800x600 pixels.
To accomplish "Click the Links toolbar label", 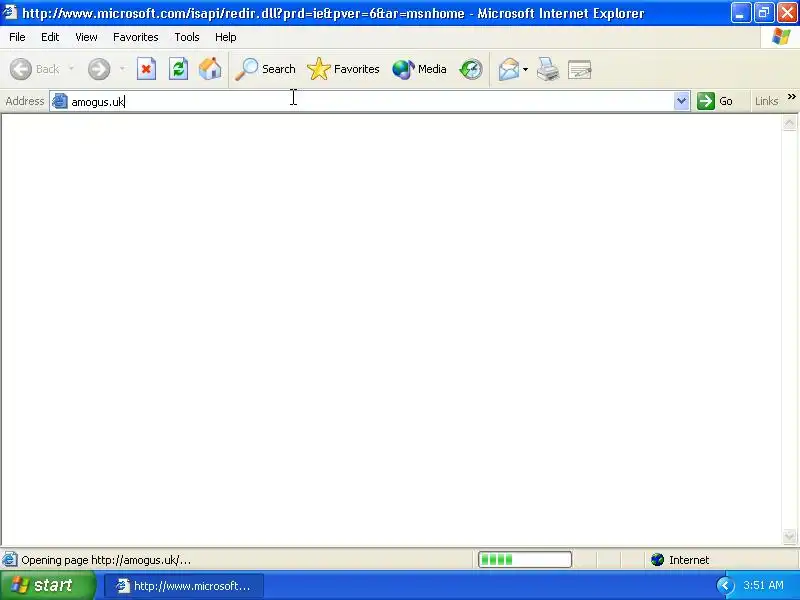I will click(766, 101).
